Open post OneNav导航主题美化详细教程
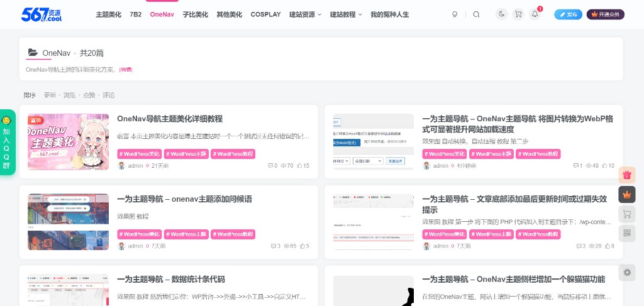644x306 pixels. click(170, 119)
